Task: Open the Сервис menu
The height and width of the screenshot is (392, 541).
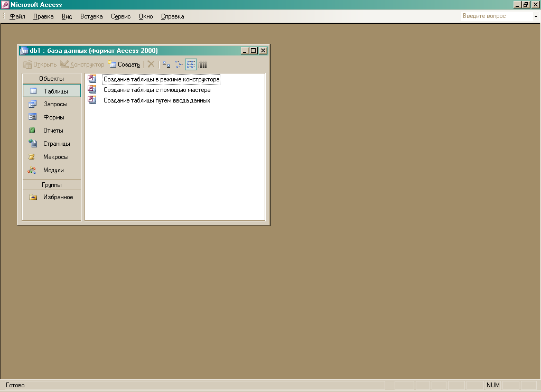Action: point(121,16)
